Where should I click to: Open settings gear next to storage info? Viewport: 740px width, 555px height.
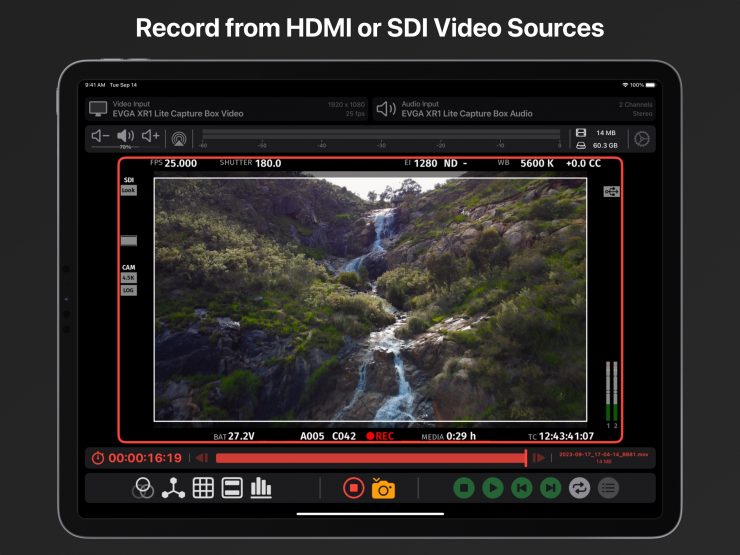642,139
